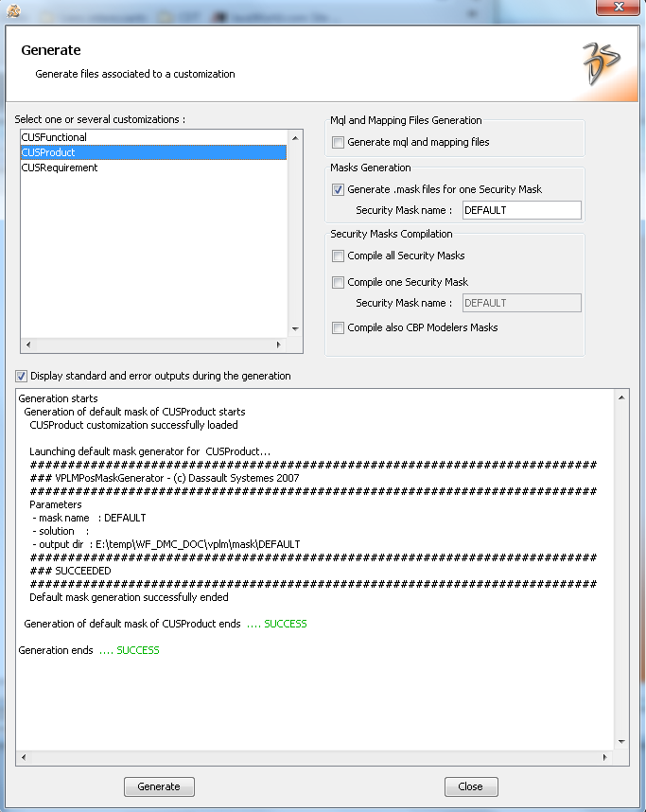This screenshot has width=646, height=812.
Task: Click the 'Generation starts' log line
Action: click(58, 398)
